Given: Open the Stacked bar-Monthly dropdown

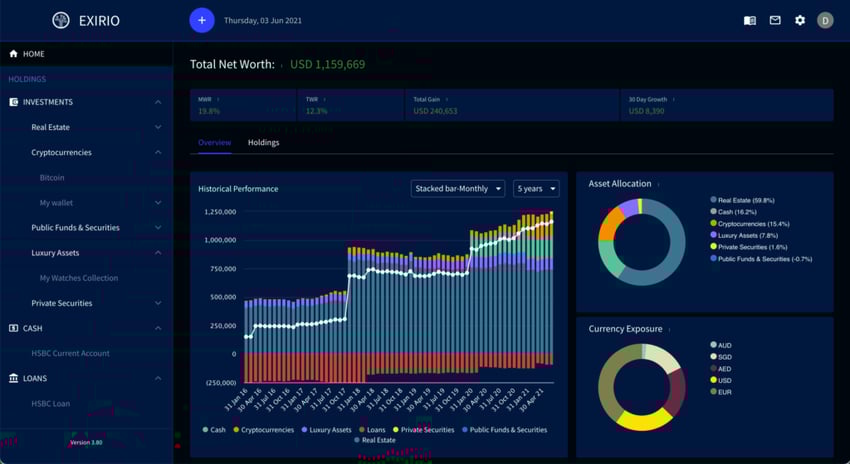Looking at the screenshot, I should click(458, 188).
